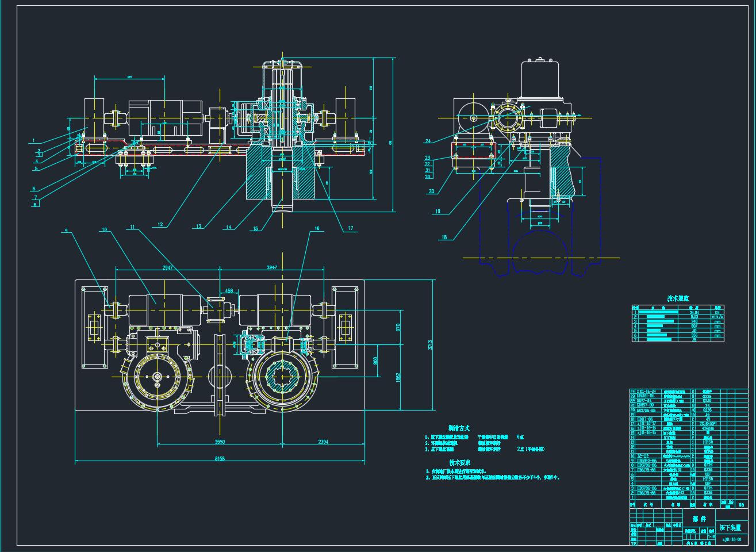Select the HT150 material cell in row 13
Viewport: 756px width, 552px height.
[x=708, y=442]
